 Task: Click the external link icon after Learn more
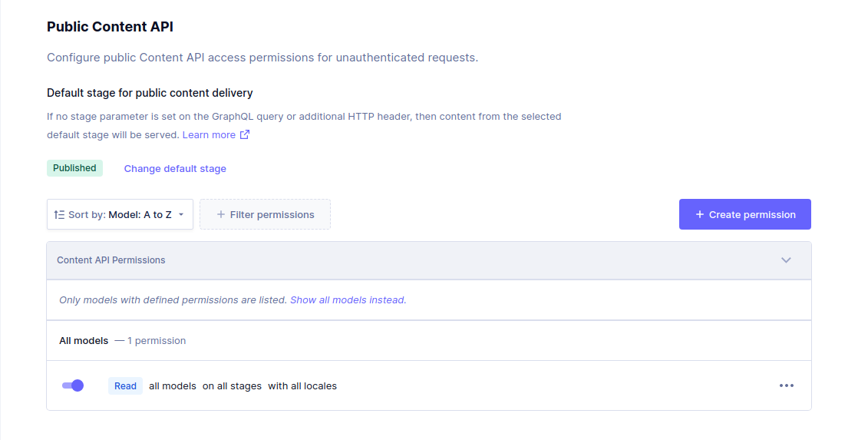pyautogui.click(x=245, y=134)
